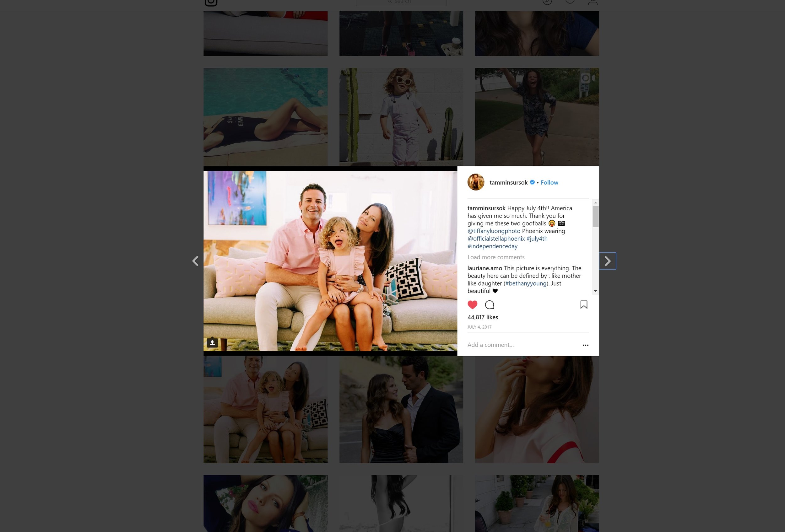Open black-and-white back pose thumbnail
Image resolution: width=785 pixels, height=532 pixels.
coord(401,503)
